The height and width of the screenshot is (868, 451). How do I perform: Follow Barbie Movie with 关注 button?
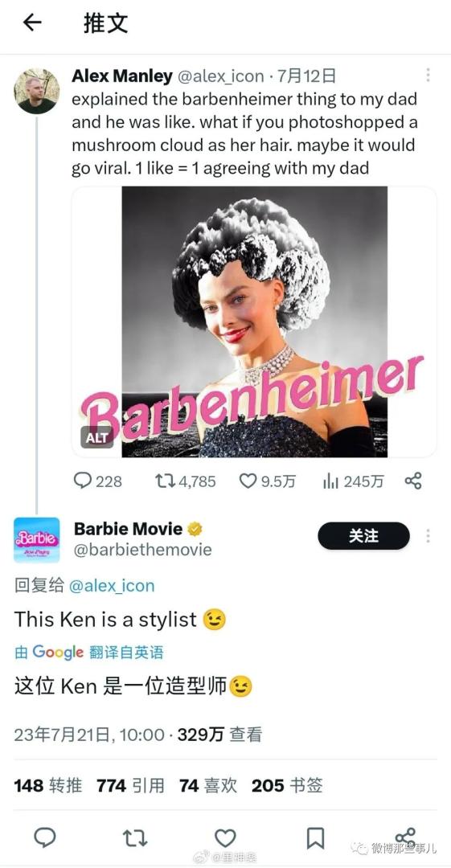click(363, 536)
